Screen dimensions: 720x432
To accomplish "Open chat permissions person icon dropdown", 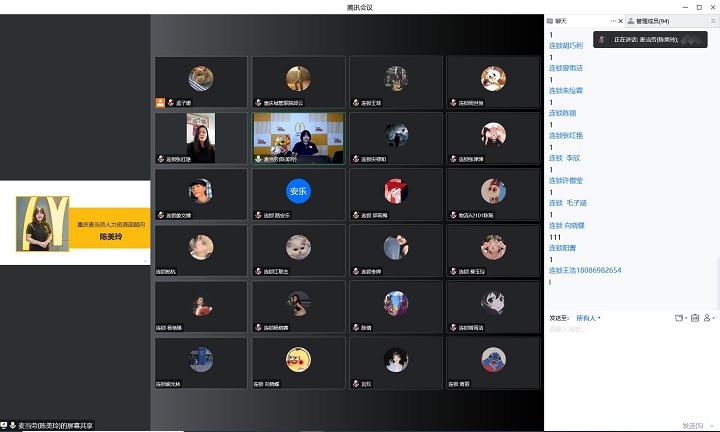I will click(709, 318).
